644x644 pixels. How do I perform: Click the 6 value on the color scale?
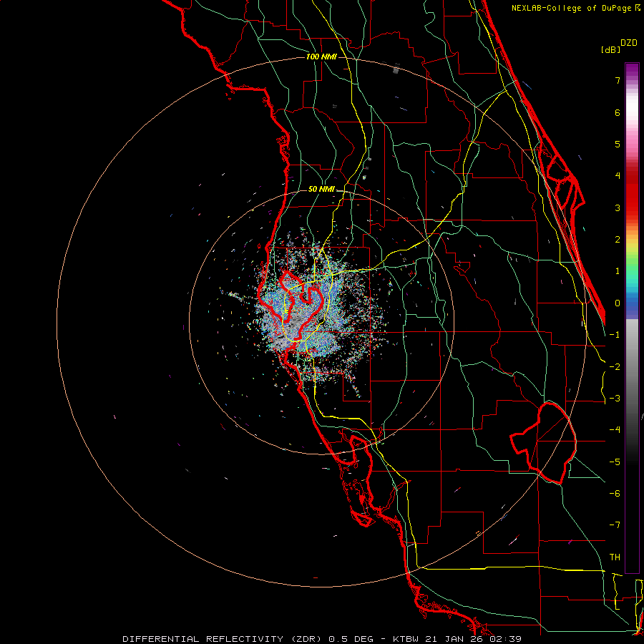point(618,112)
